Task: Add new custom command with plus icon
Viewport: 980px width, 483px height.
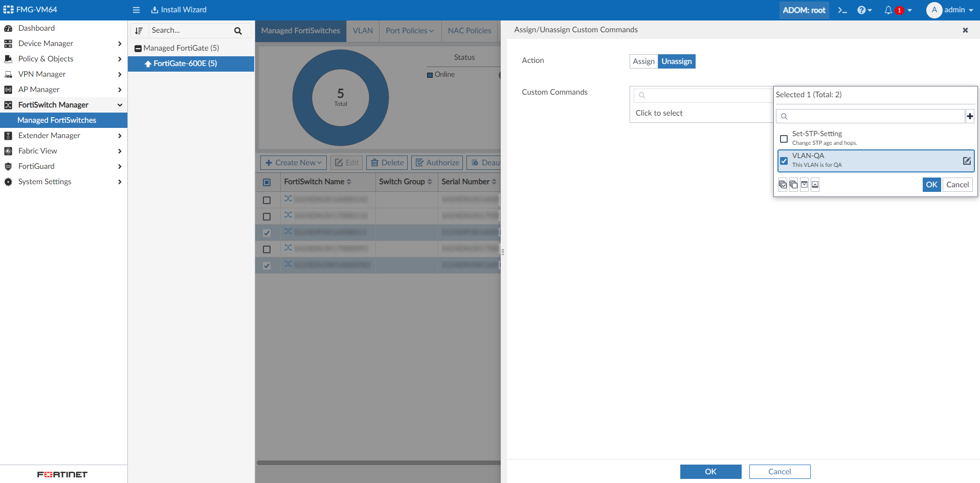Action: (x=970, y=116)
